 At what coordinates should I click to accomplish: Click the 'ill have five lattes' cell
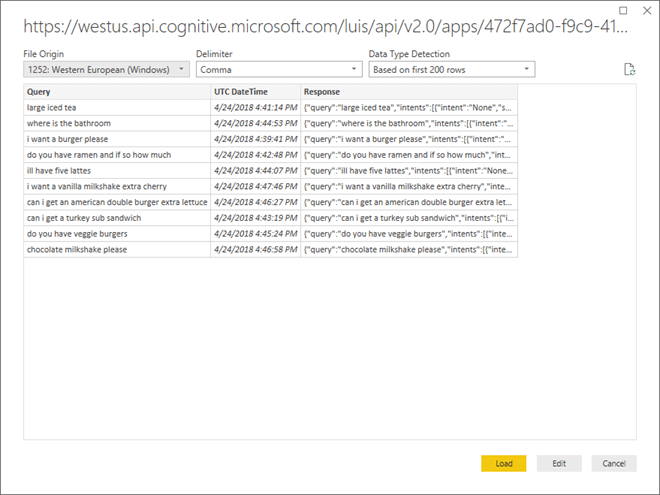pos(117,170)
